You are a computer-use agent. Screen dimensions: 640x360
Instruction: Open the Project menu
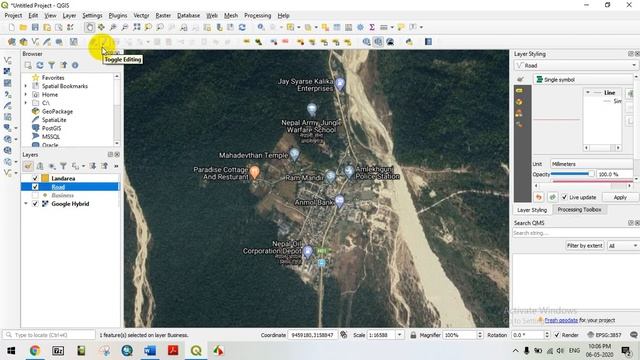13,16
